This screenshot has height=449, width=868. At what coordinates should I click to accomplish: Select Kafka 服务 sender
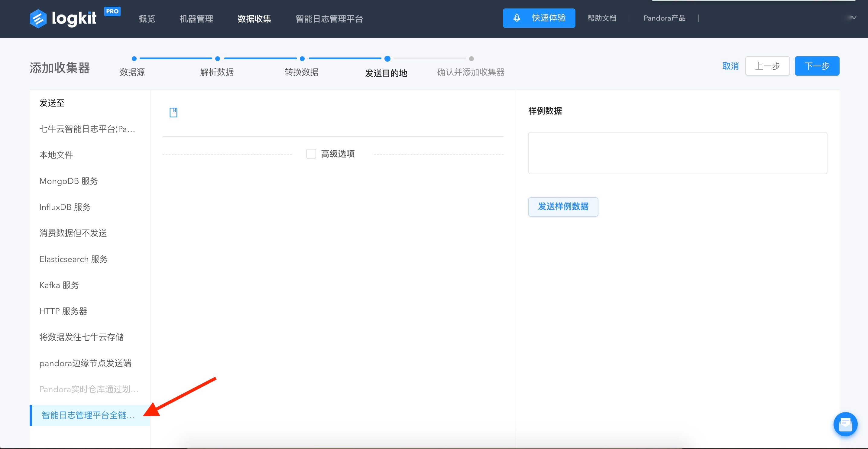tap(90, 285)
